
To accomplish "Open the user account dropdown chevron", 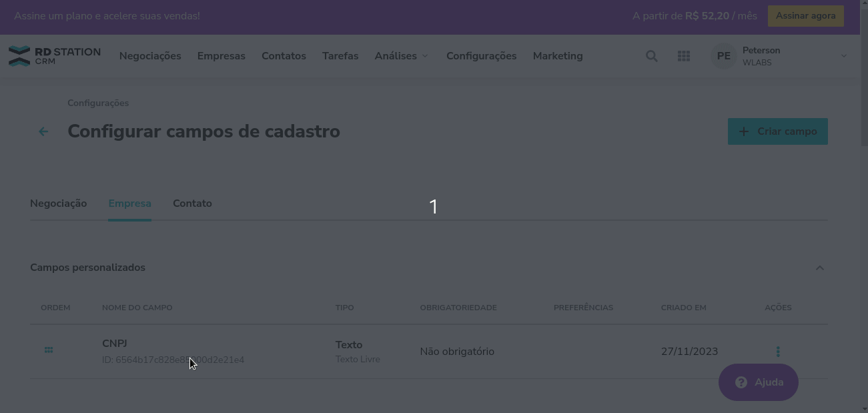I will click(843, 56).
